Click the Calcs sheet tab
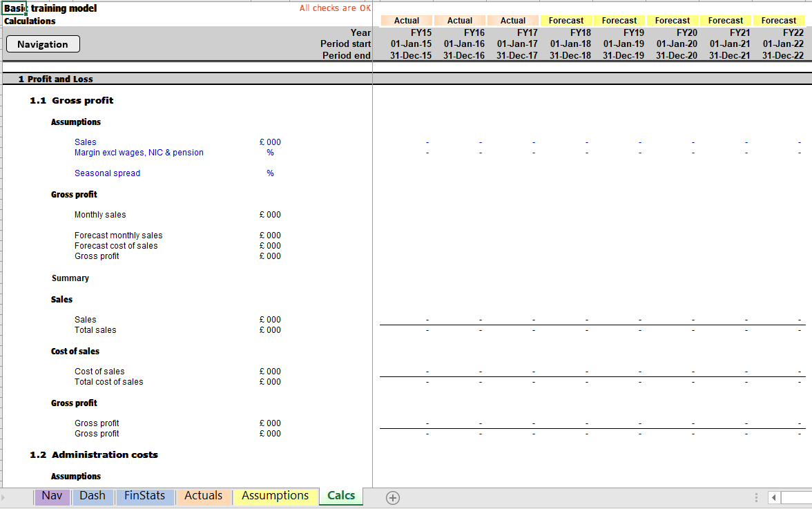This screenshot has width=812, height=509. [340, 497]
